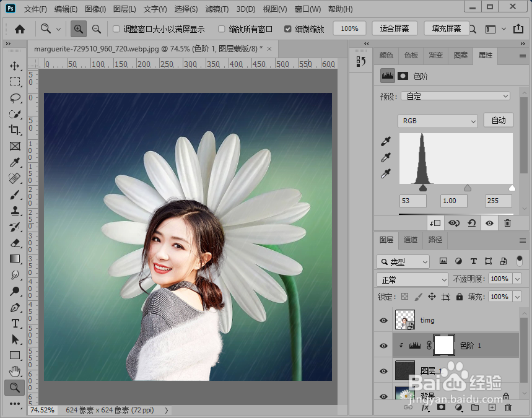Viewport: 532px width, 418px height.
Task: Click the Delete layer trash icon
Action: click(508, 408)
